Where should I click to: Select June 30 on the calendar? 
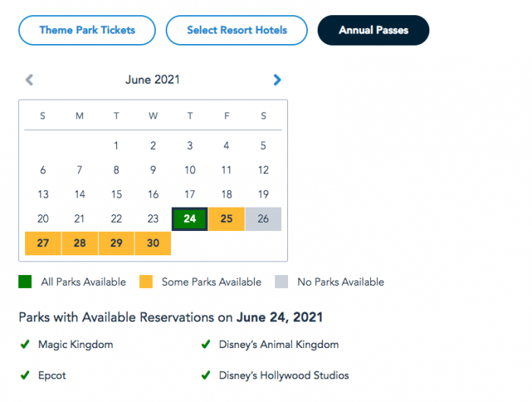click(153, 243)
